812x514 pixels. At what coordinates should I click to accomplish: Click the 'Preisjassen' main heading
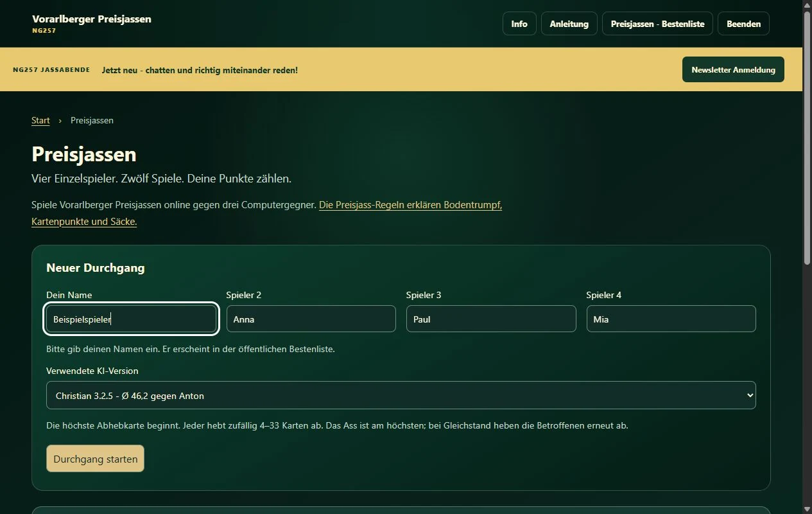(84, 154)
